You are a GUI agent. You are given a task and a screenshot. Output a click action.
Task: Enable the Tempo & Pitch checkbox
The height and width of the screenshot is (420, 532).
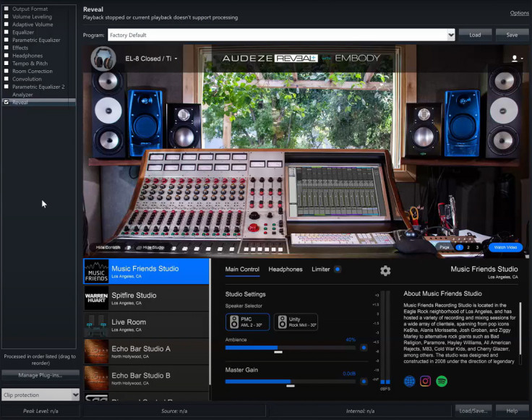click(6, 63)
